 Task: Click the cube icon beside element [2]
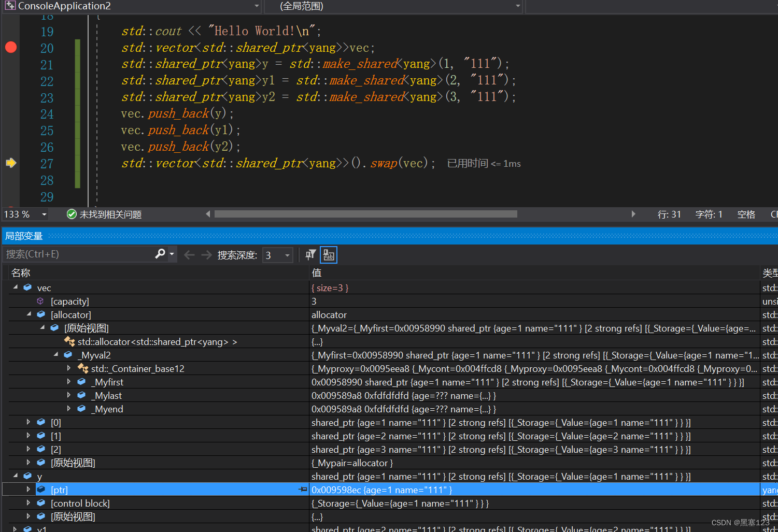click(x=41, y=449)
